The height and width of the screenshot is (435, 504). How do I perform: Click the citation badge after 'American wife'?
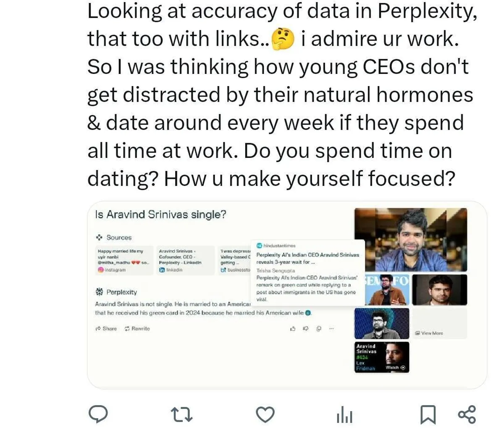308,313
